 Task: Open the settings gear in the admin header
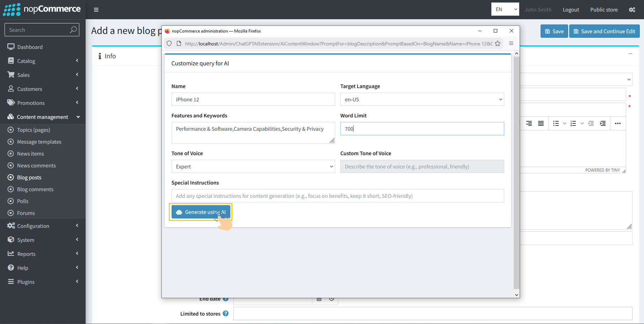(x=632, y=9)
